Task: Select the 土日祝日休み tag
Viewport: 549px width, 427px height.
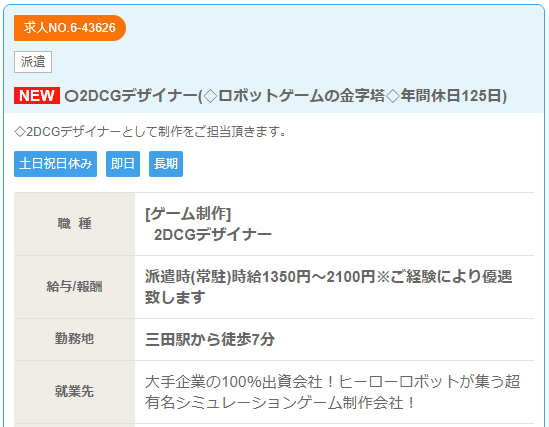Action: pyautogui.click(x=55, y=164)
